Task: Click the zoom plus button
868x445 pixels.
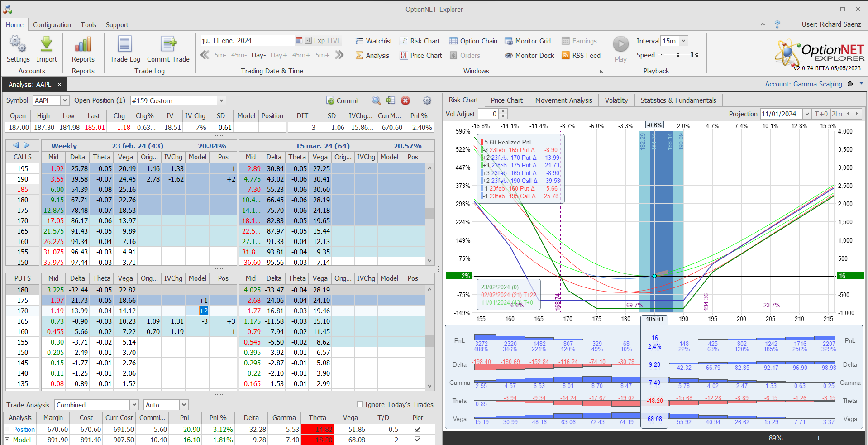Action: click(x=858, y=438)
